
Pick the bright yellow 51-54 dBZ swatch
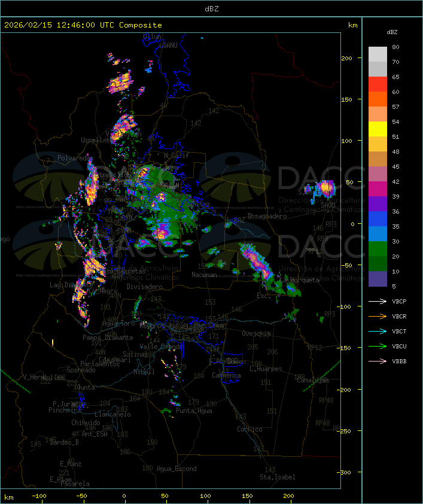tap(378, 129)
